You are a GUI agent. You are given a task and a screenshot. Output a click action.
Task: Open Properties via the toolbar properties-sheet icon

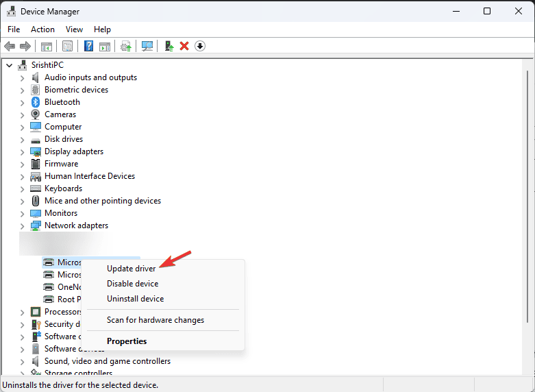tap(67, 46)
